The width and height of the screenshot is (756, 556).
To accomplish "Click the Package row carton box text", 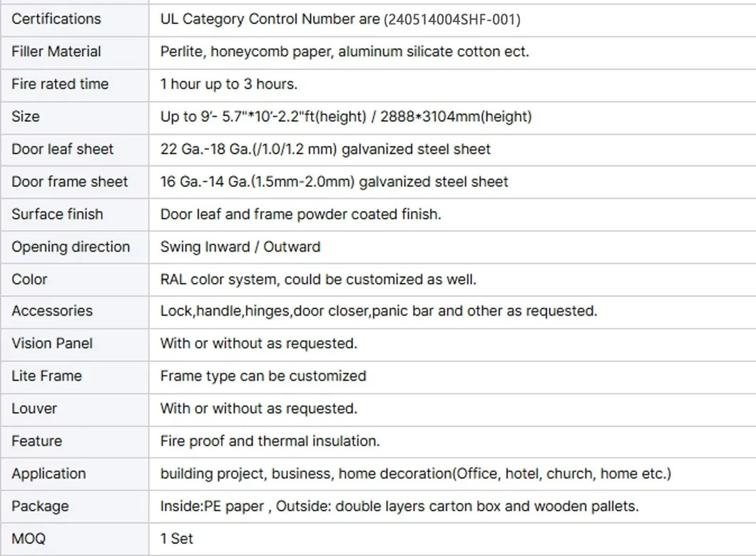I will (399, 506).
